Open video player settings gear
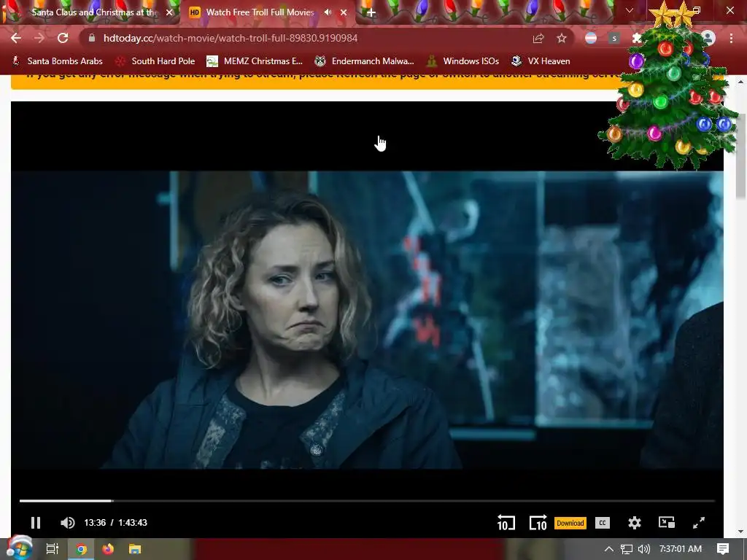The height and width of the screenshot is (560, 747). (634, 523)
